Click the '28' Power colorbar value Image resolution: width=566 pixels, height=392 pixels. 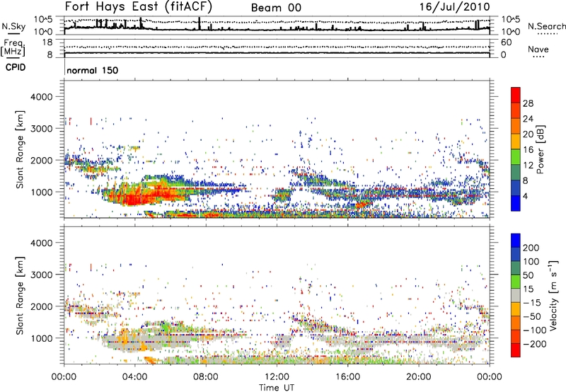click(x=528, y=103)
